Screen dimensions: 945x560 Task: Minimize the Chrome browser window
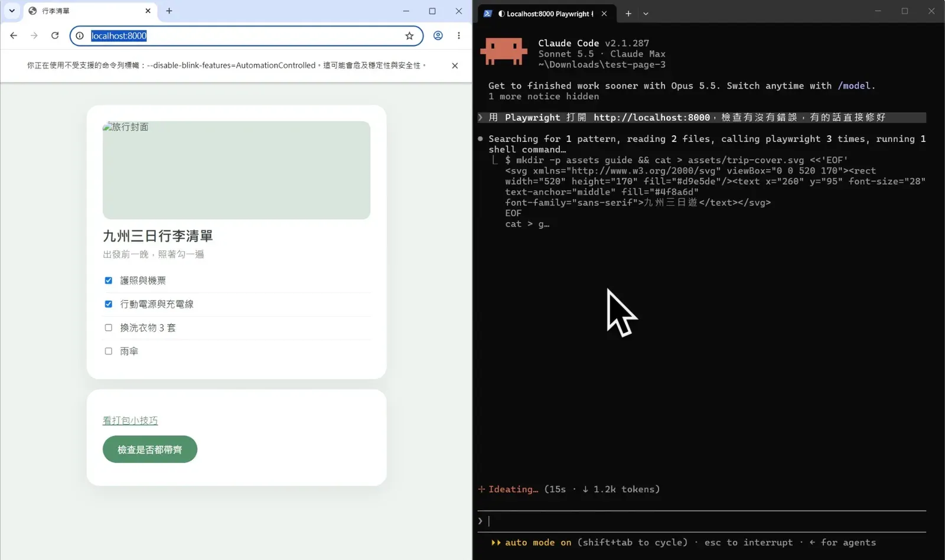[x=406, y=11]
